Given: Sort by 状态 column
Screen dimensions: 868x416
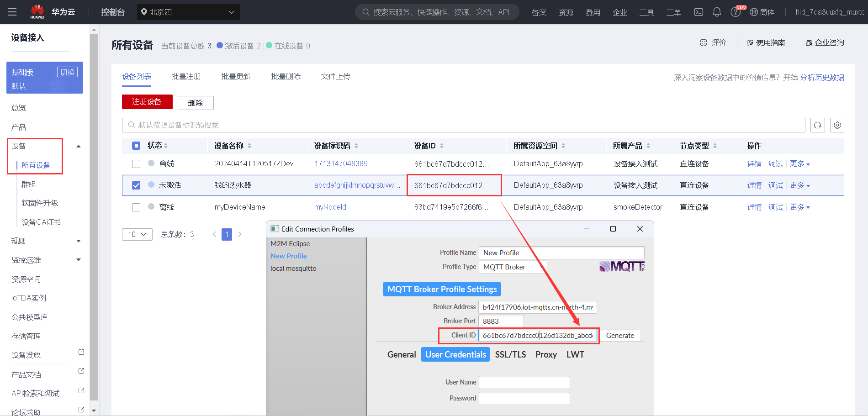Looking at the screenshot, I should pyautogui.click(x=166, y=146).
